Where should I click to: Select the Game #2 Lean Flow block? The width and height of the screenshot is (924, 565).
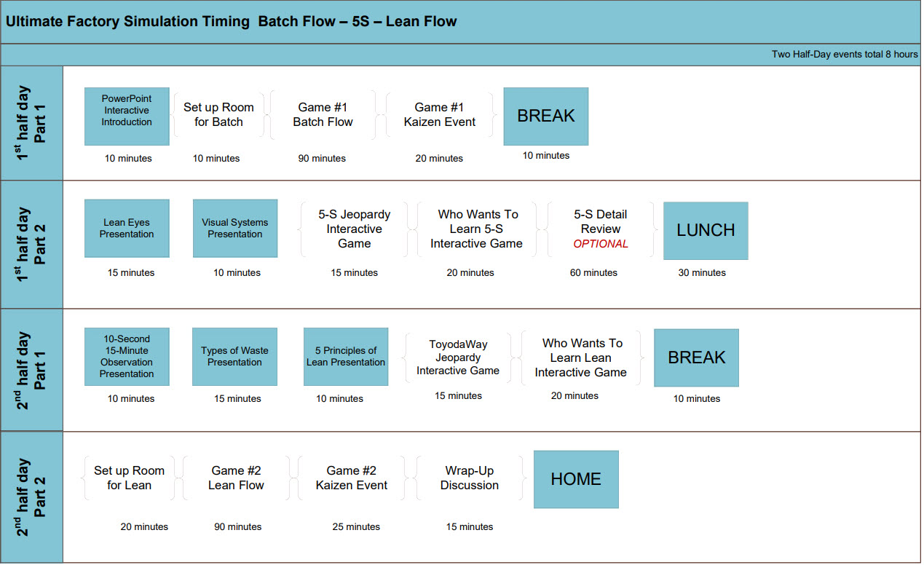point(236,478)
